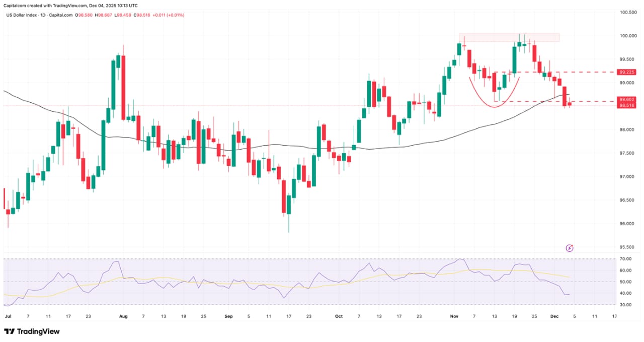The image size is (644, 342).
Task: Select the red 99.225 price label
Action: (627, 72)
